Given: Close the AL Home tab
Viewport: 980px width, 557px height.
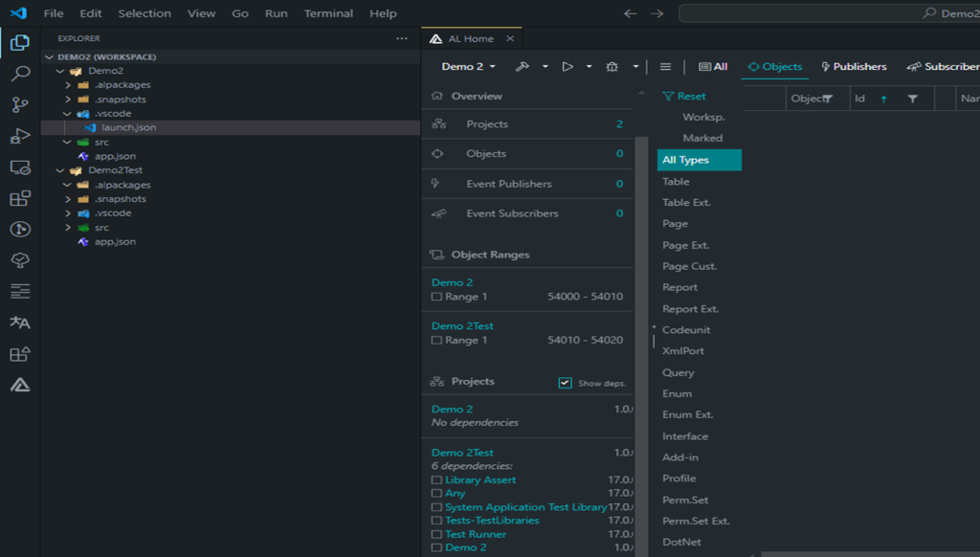Looking at the screenshot, I should click(510, 38).
